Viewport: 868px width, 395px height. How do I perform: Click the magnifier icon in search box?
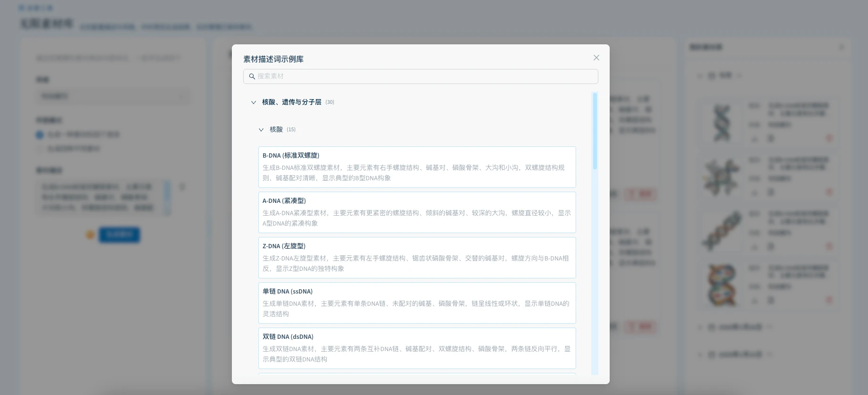pos(252,76)
